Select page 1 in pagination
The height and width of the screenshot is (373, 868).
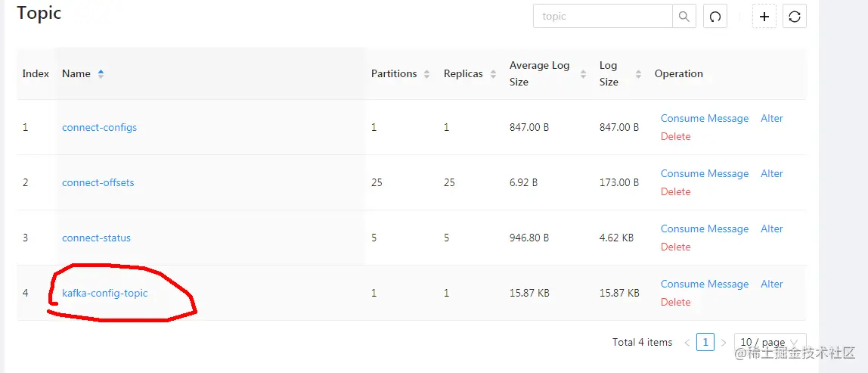(705, 343)
